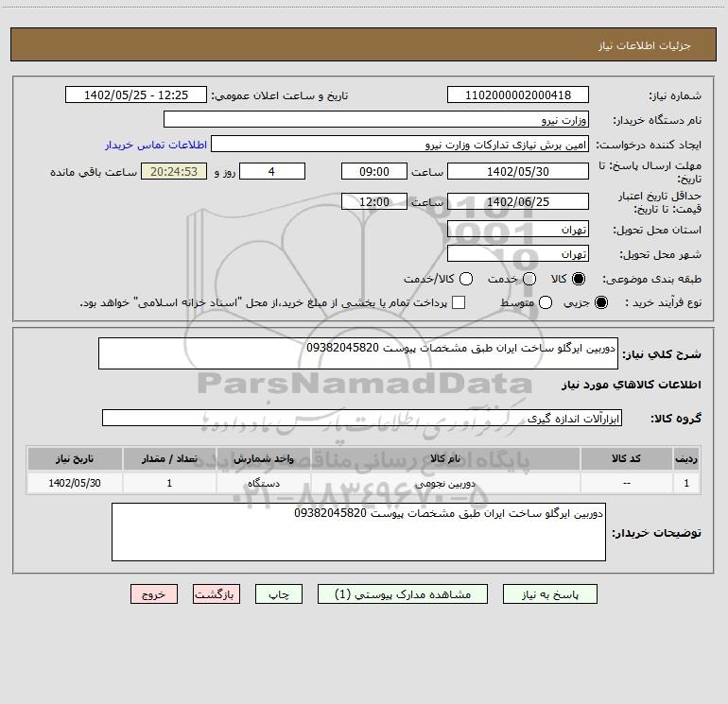Click the نام کالا column header

[445, 458]
